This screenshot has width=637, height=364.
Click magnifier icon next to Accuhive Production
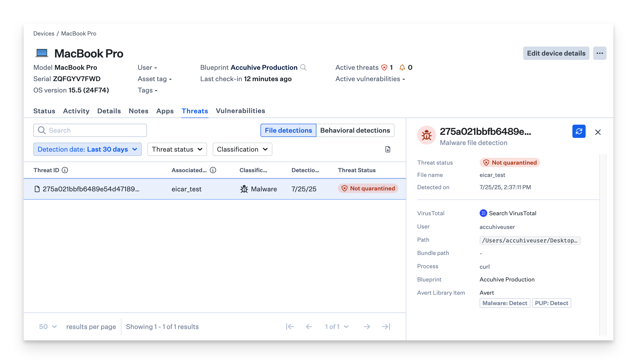303,67
